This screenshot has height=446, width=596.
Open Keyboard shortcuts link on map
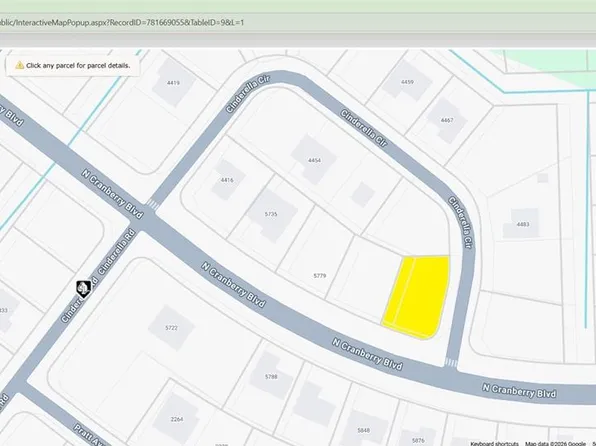tap(494, 444)
